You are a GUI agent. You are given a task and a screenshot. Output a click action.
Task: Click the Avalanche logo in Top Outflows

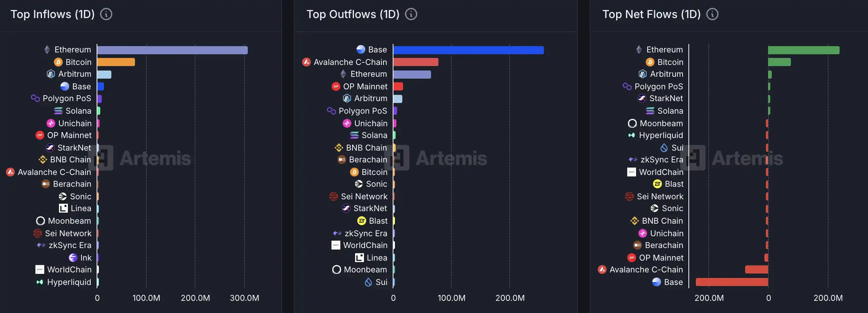click(x=306, y=62)
